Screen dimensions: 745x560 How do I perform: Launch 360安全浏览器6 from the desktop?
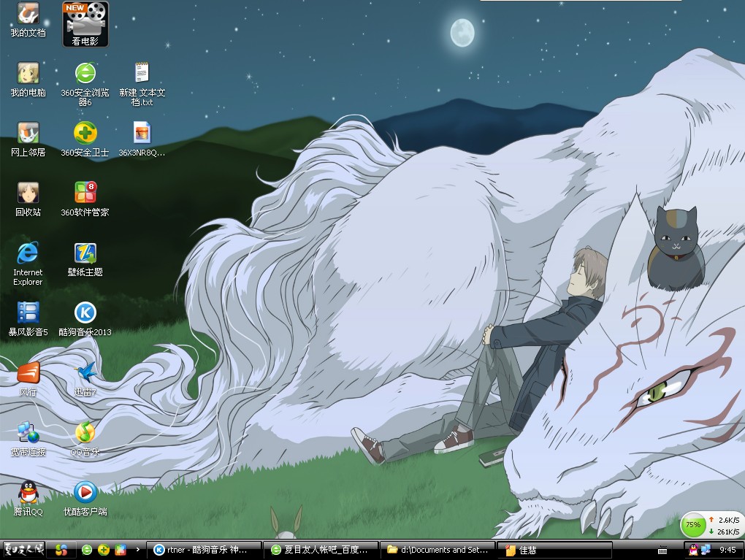point(85,84)
